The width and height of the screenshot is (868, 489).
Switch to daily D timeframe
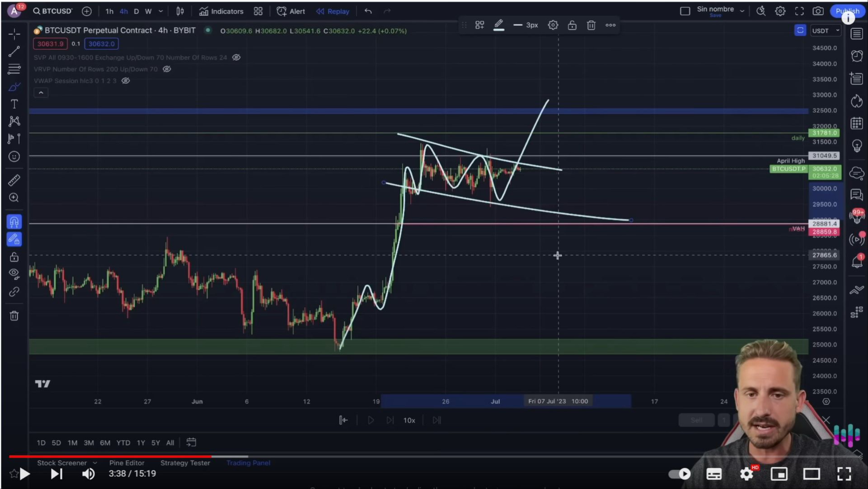click(136, 11)
